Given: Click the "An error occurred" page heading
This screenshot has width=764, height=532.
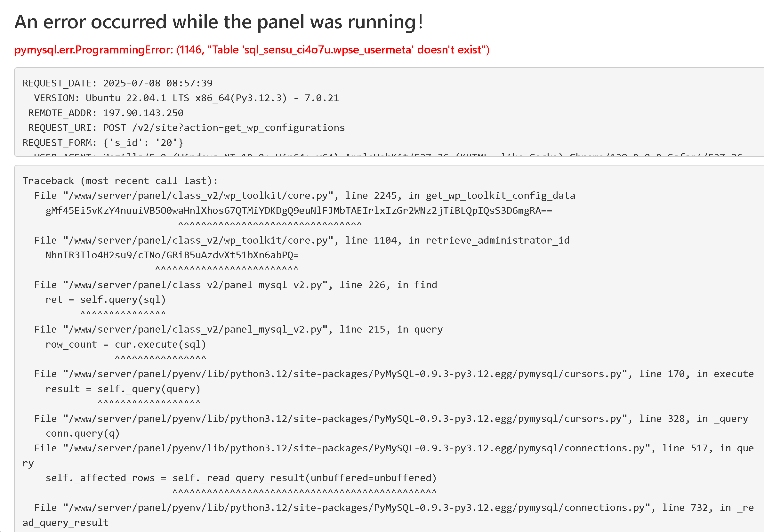Looking at the screenshot, I should tap(218, 22).
